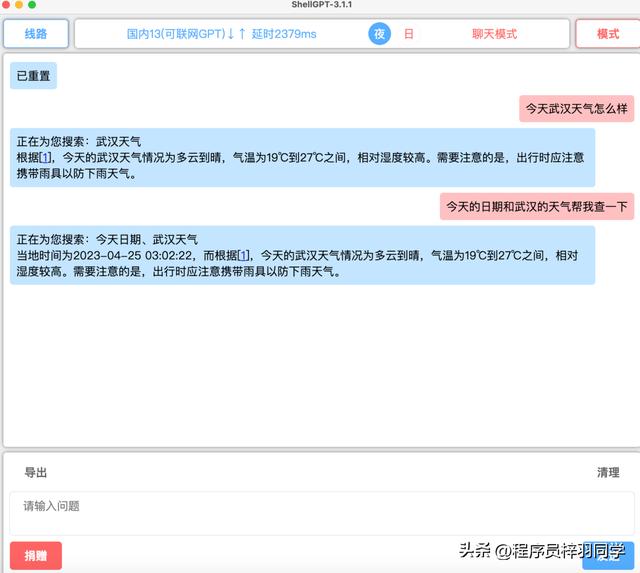The width and height of the screenshot is (640, 573).
Task: Click the download arrow latency icon
Action: pos(230,34)
